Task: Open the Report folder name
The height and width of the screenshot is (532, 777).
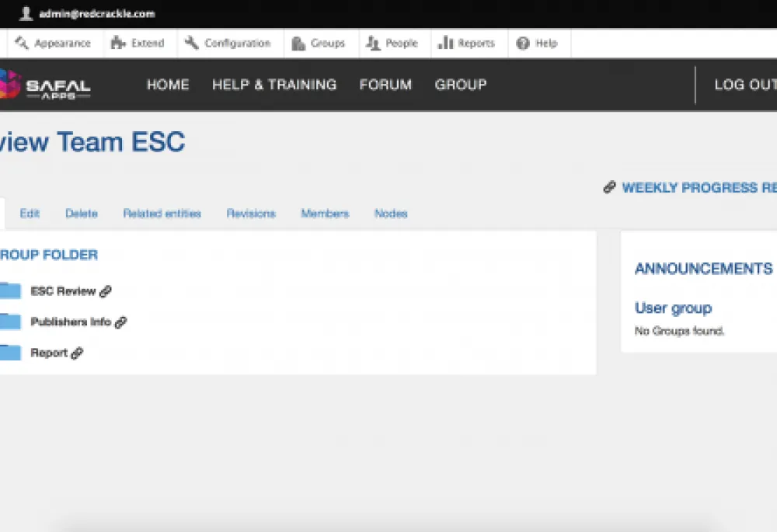Action: coord(48,353)
